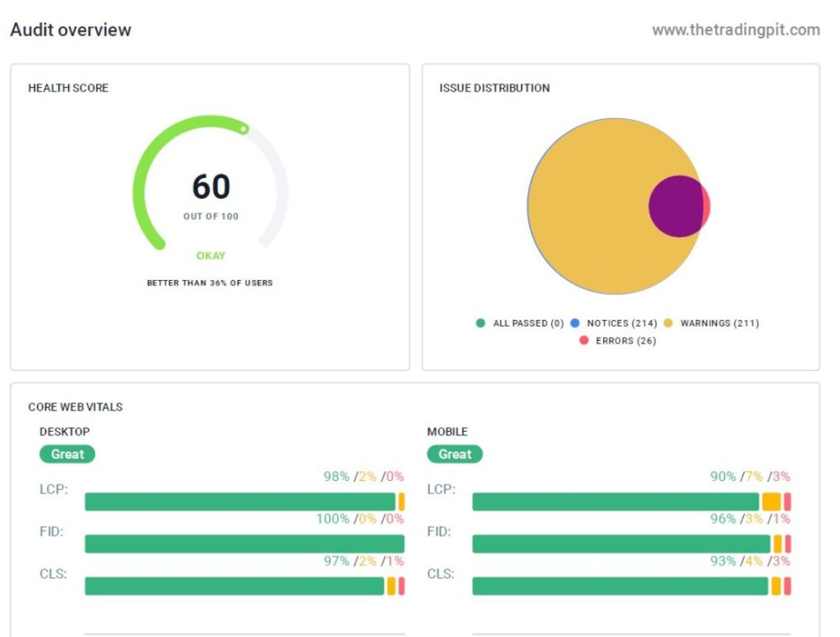Click the green endpoint of the health gauge
Image resolution: width=840 pixels, height=637 pixels.
point(244,129)
